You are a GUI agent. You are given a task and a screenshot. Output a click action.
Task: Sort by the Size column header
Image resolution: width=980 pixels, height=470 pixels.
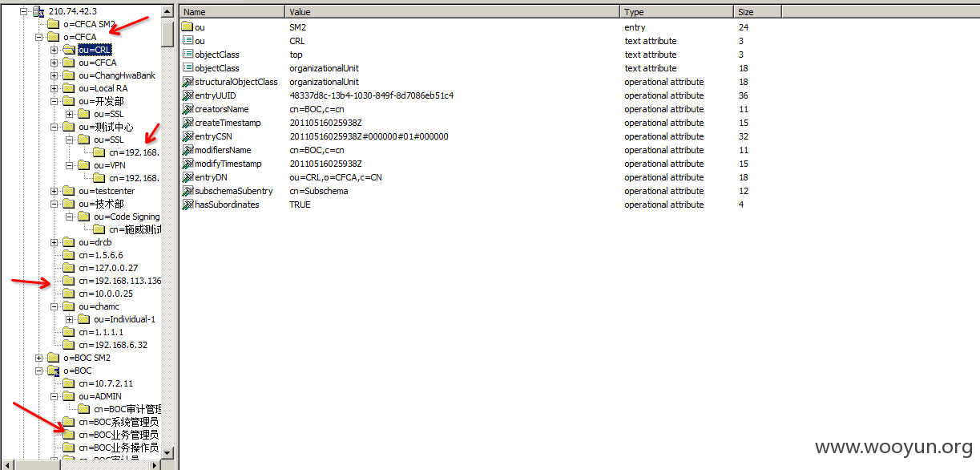coord(757,12)
